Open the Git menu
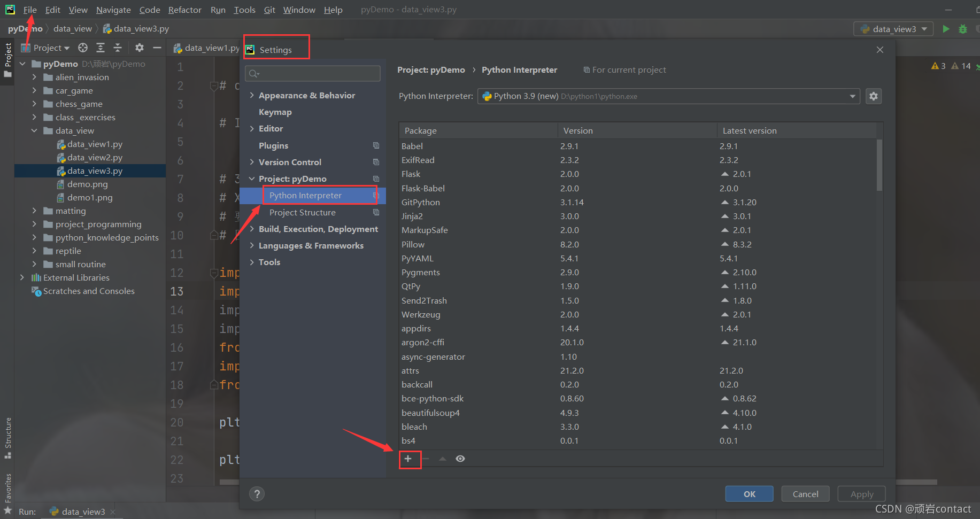Image resolution: width=980 pixels, height=519 pixels. point(269,10)
